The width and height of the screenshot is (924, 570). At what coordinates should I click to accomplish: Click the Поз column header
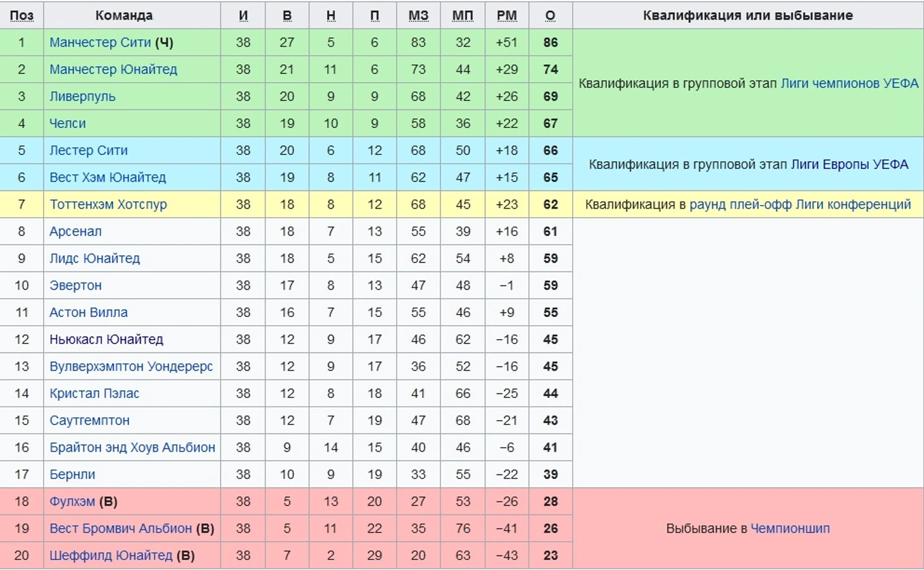coord(22,15)
